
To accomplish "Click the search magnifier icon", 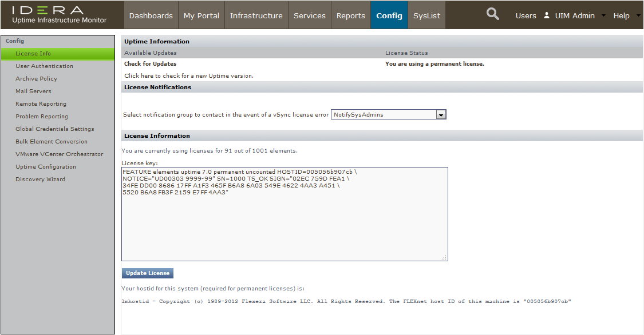I will click(x=493, y=14).
